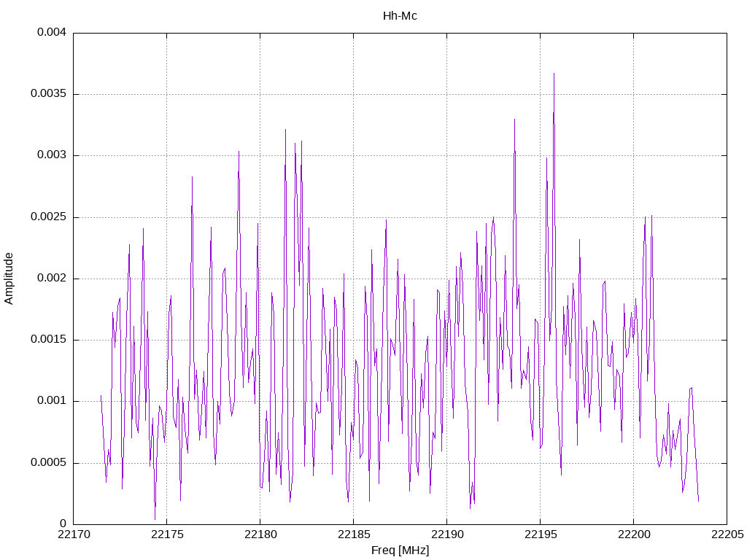
Task: Click the 0.004 y-axis tick label
Action: [52, 32]
